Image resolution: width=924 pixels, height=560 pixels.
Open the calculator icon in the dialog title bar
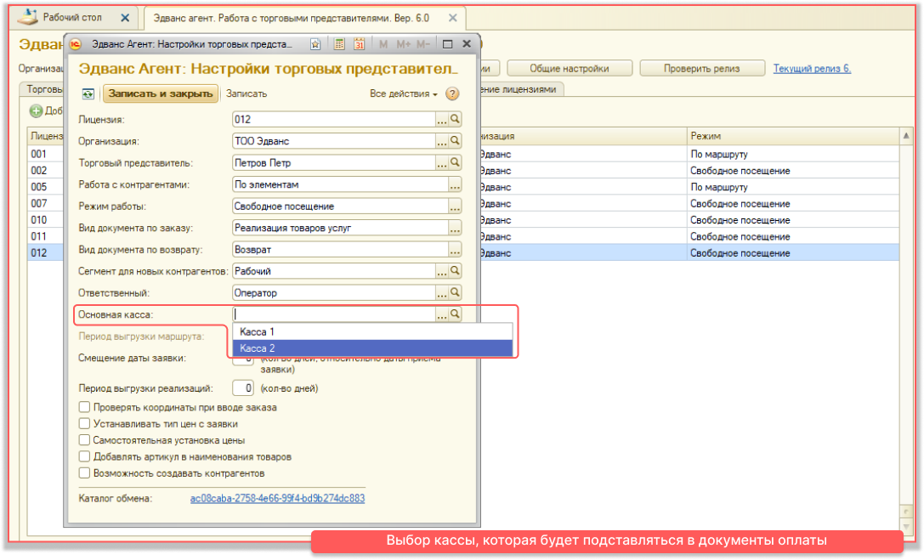tap(339, 44)
